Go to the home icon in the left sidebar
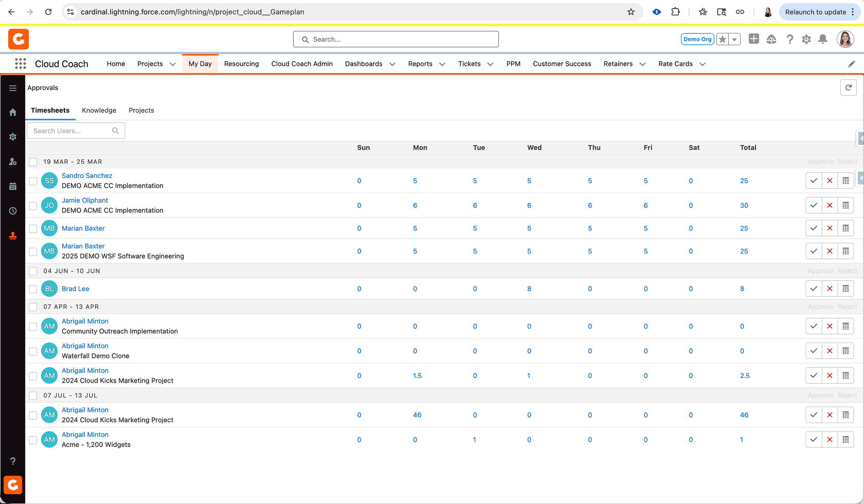The width and height of the screenshot is (864, 504). tap(13, 112)
